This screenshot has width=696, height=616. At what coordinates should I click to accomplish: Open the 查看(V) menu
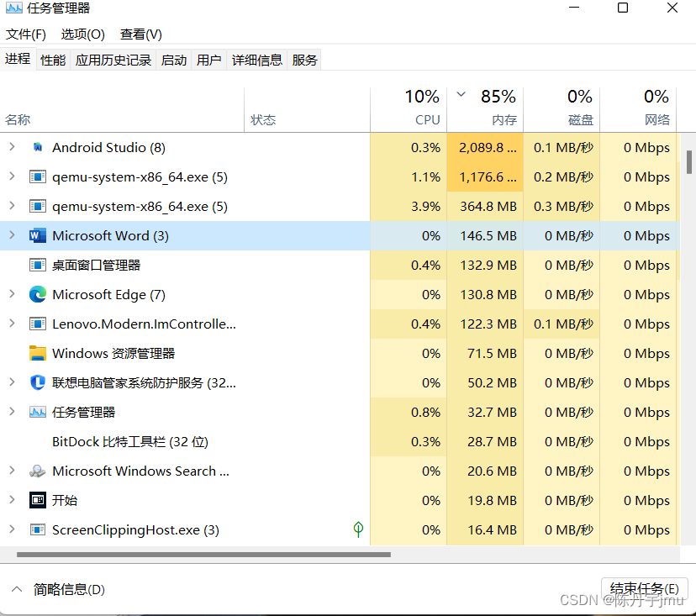[140, 34]
